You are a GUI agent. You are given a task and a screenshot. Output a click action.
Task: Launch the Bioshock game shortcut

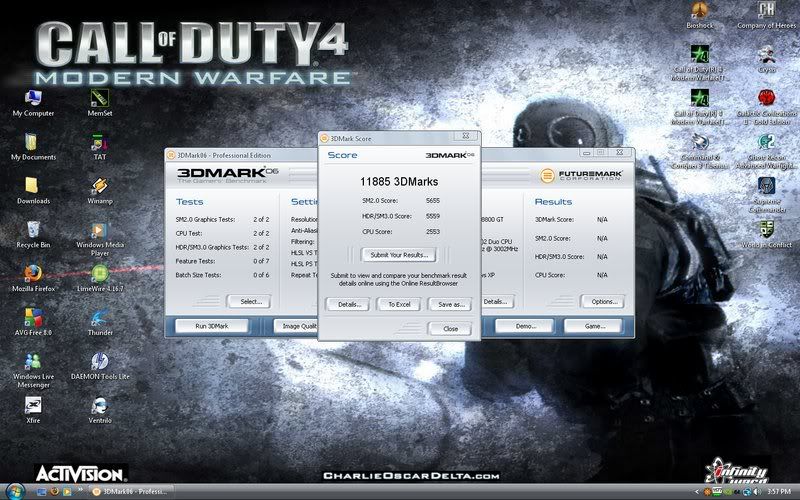coord(699,15)
